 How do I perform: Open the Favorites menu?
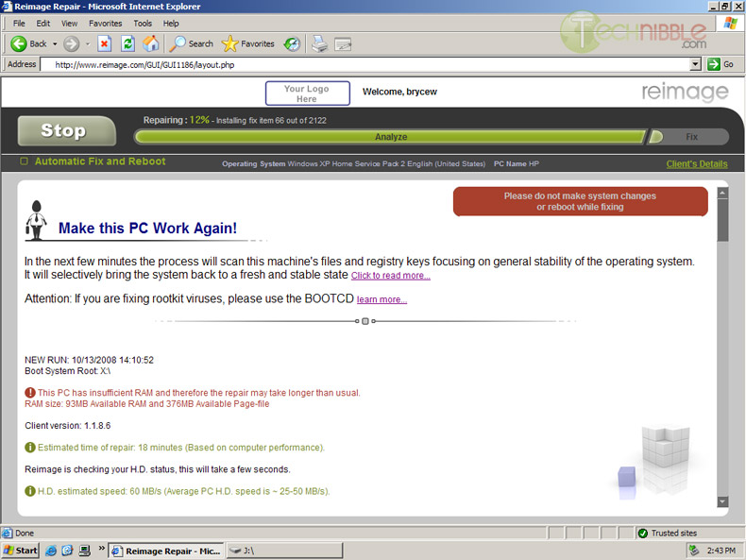click(x=105, y=24)
